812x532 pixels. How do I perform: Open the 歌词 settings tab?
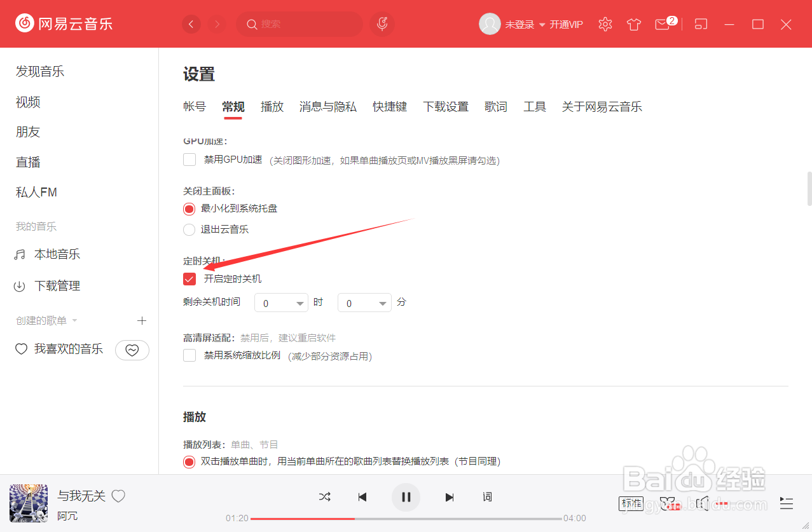click(x=496, y=107)
